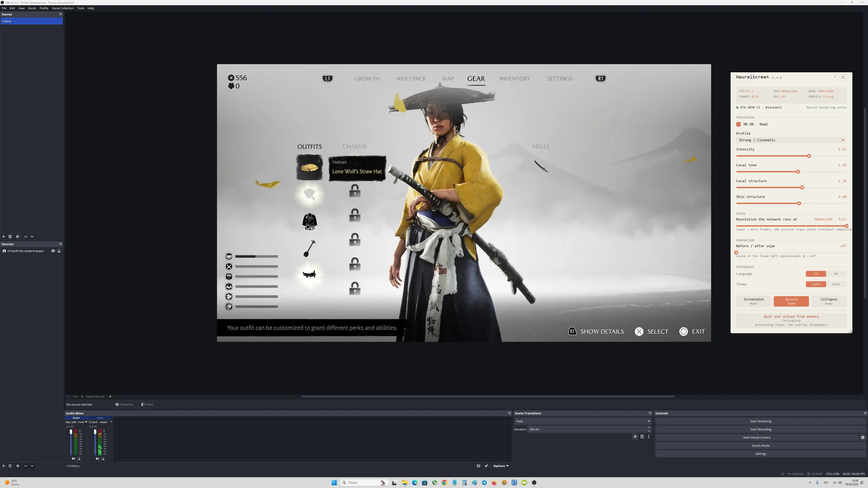Move the source up in the Sources list
The image size is (868, 488).
coord(26,466)
